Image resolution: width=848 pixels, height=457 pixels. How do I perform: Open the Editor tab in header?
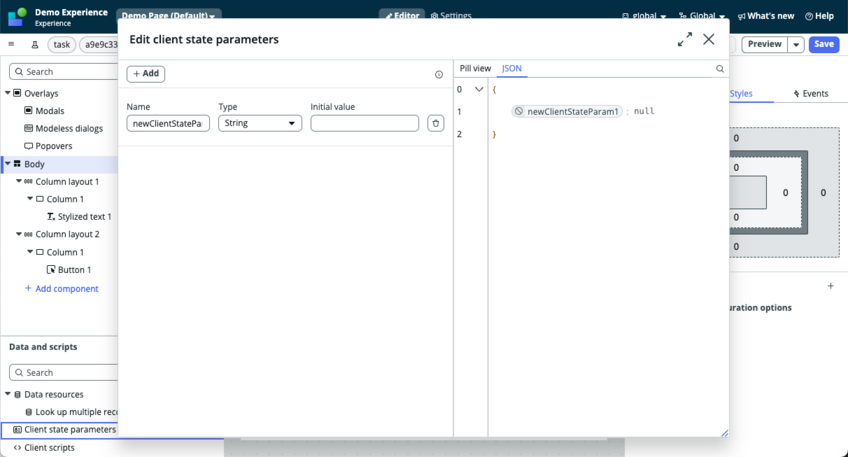click(x=402, y=16)
